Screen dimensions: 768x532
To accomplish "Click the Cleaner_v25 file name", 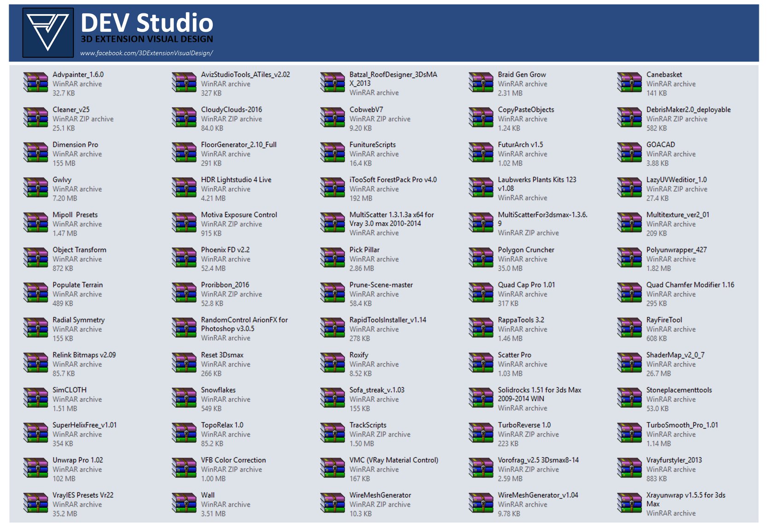I will tap(71, 110).
